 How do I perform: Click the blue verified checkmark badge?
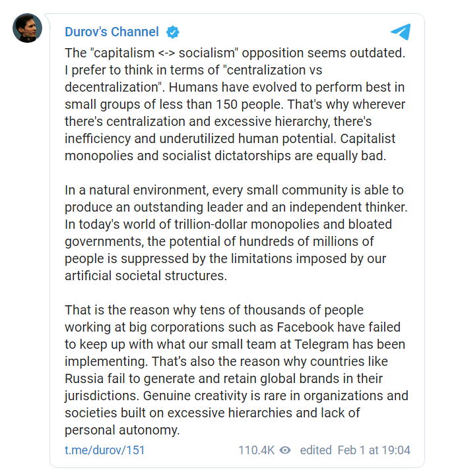pyautogui.click(x=173, y=32)
